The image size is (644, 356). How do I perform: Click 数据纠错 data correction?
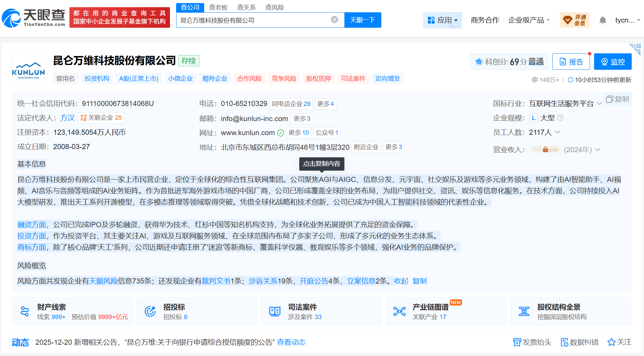(580, 342)
